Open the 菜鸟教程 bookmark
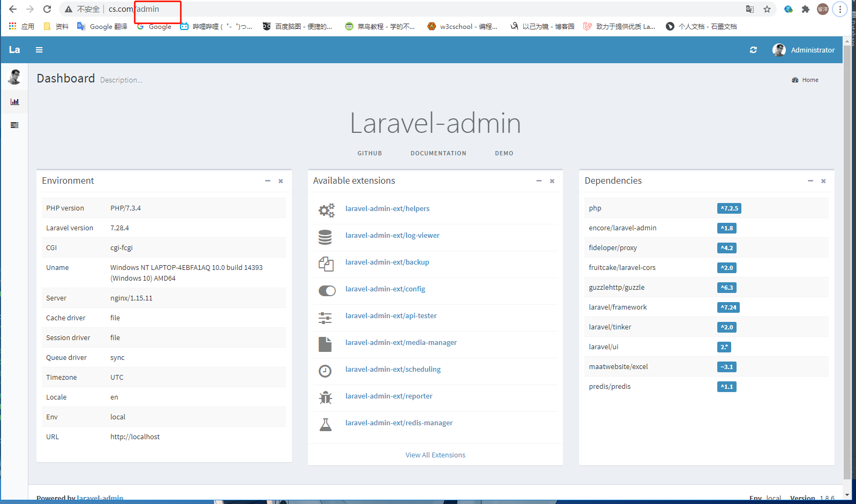The height and width of the screenshot is (504, 856). point(380,26)
